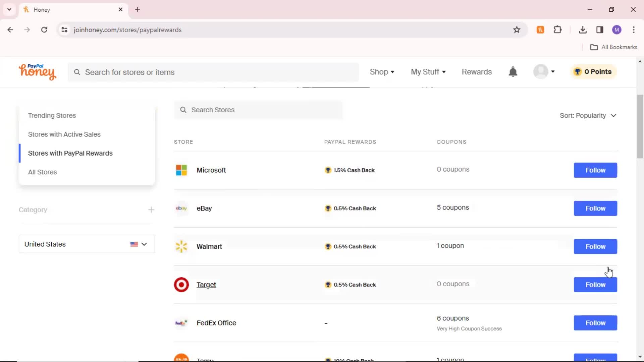Select All Stores in sidebar
Image resolution: width=644 pixels, height=362 pixels.
tap(42, 172)
